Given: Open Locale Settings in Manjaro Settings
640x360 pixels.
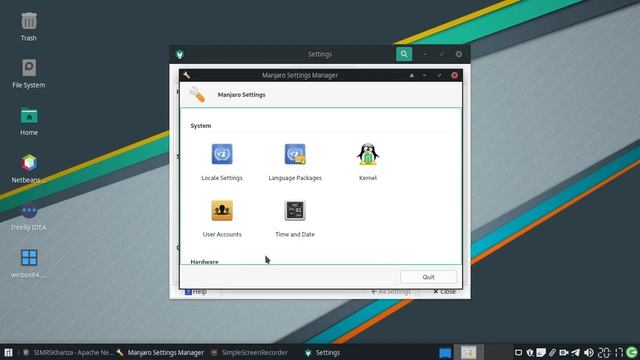Looking at the screenshot, I should pos(222,162).
